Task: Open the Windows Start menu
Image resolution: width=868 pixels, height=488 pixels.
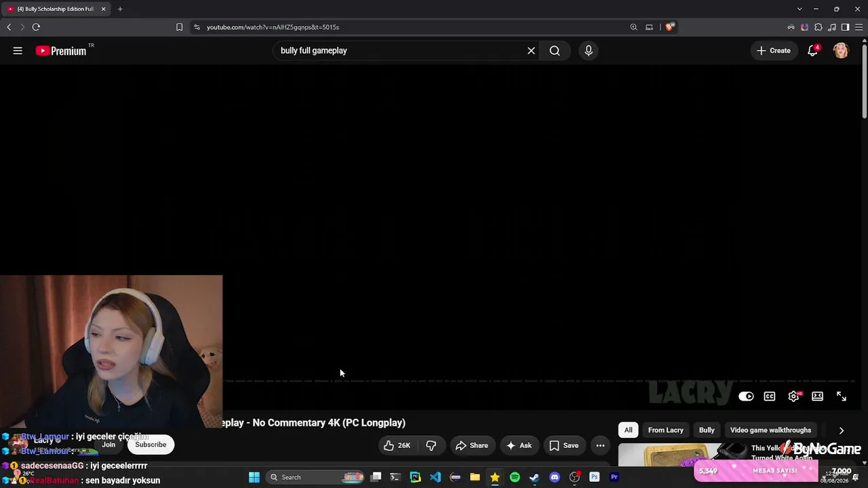Action: point(254,477)
